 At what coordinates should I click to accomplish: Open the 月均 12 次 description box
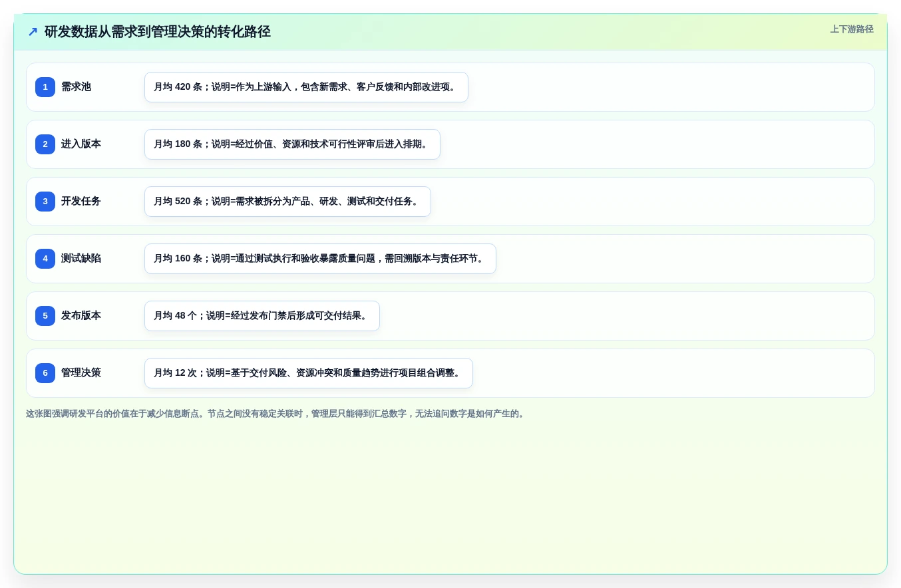tap(309, 373)
